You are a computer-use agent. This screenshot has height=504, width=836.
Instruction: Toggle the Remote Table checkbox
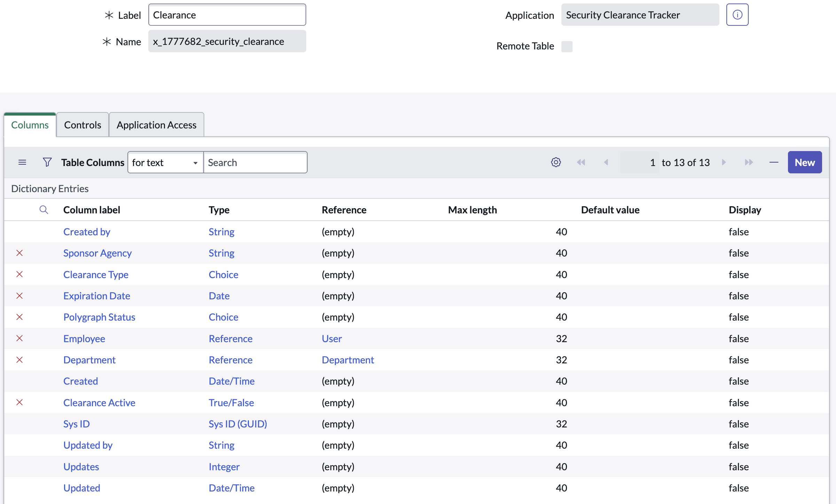point(567,46)
